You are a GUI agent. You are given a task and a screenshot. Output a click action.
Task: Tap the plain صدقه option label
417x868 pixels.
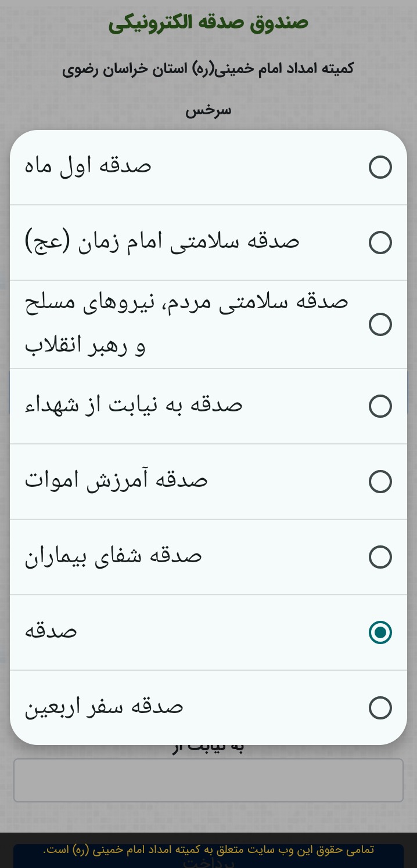(51, 632)
